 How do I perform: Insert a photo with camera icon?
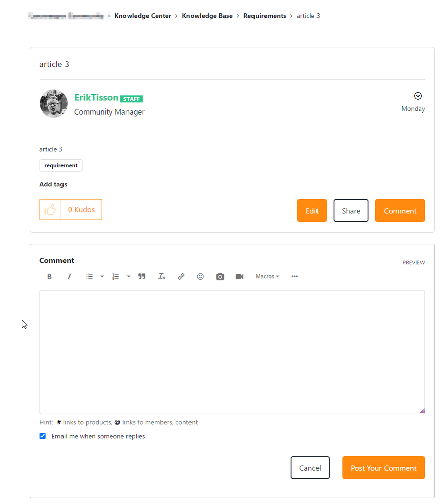point(220,277)
